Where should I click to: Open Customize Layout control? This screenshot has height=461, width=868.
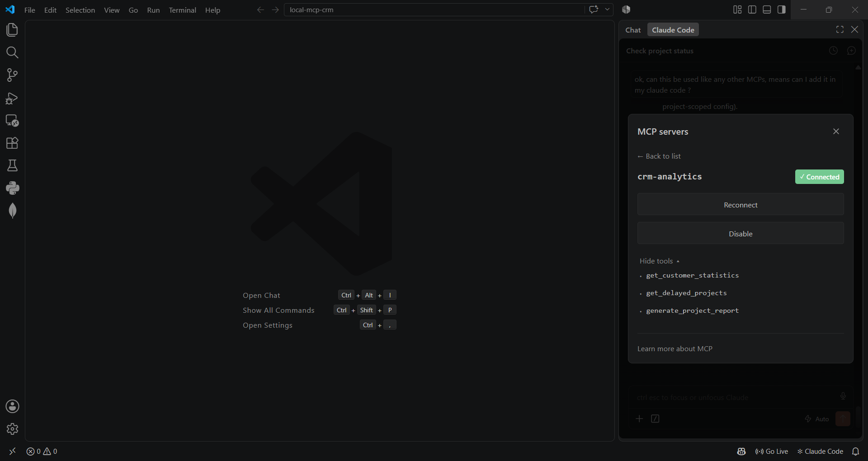(x=737, y=9)
